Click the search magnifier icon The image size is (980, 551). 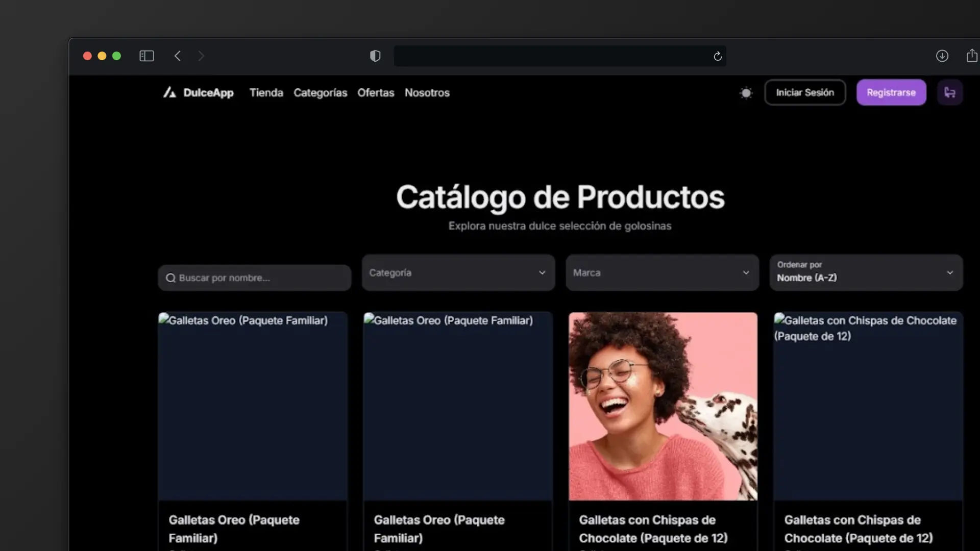coord(171,278)
